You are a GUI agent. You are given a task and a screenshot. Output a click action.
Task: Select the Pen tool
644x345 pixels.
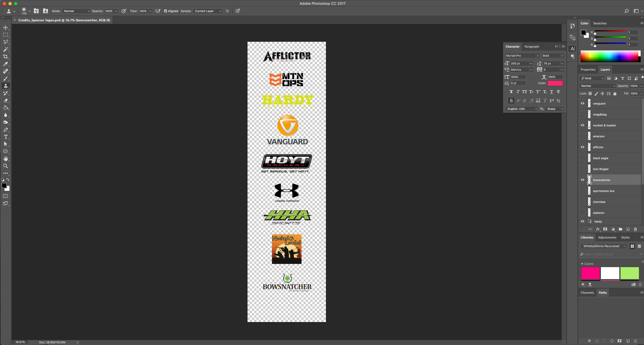(6, 129)
